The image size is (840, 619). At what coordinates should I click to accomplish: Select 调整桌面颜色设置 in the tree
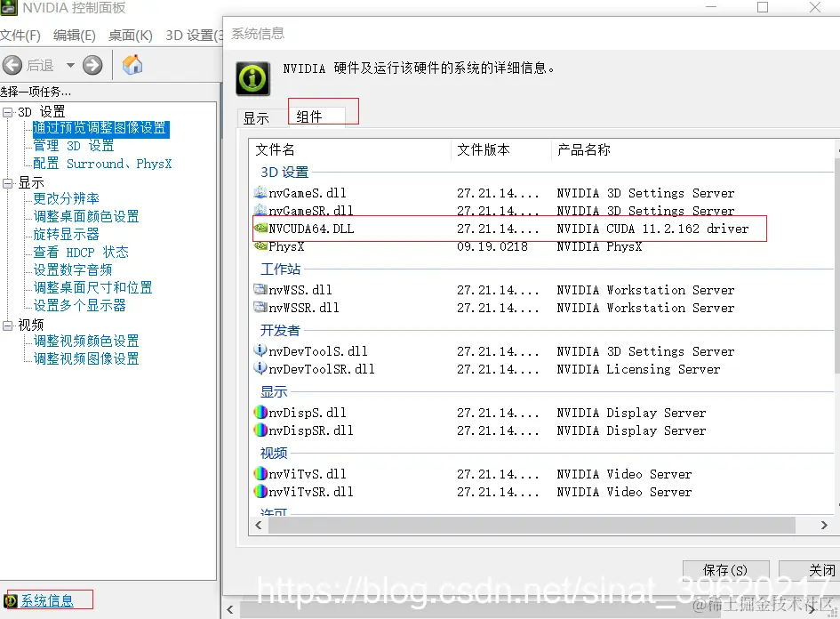86,216
